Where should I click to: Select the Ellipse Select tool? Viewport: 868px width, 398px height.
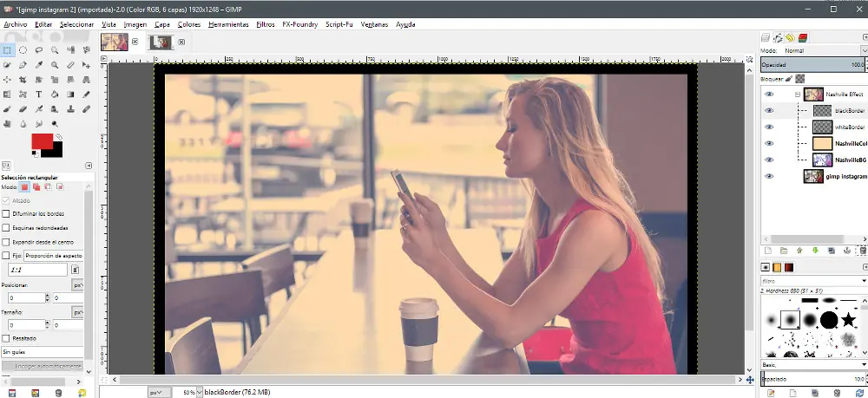coord(23,49)
